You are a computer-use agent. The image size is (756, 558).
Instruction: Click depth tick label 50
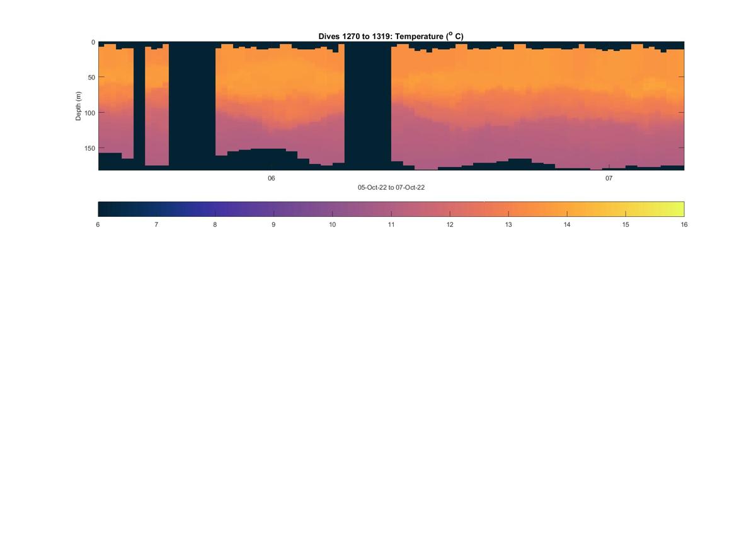click(x=91, y=78)
